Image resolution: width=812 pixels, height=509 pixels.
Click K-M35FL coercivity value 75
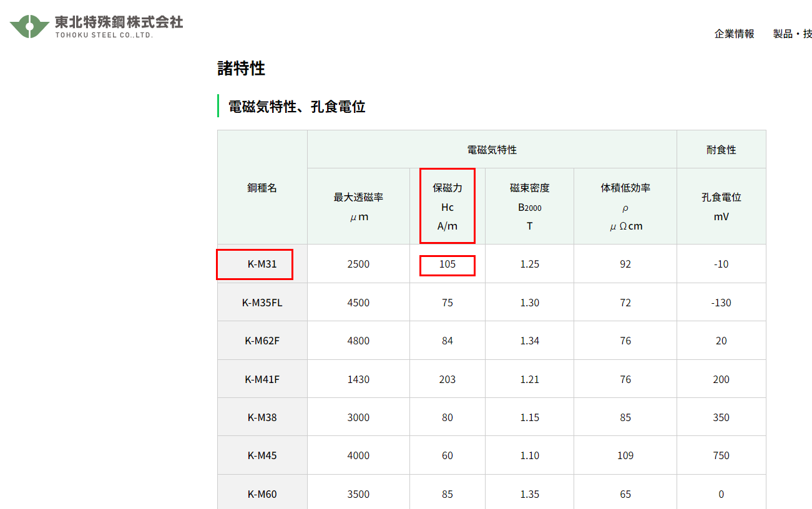pos(448,303)
